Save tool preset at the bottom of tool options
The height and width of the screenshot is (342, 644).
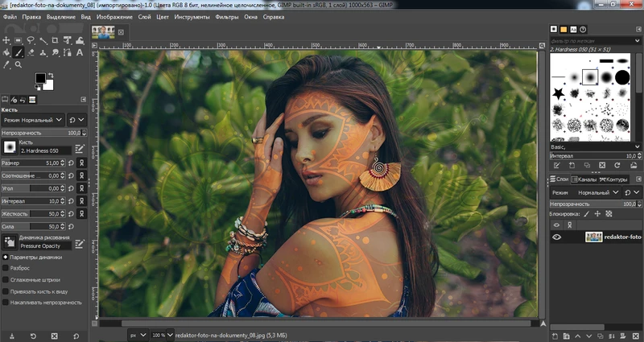coord(12,336)
